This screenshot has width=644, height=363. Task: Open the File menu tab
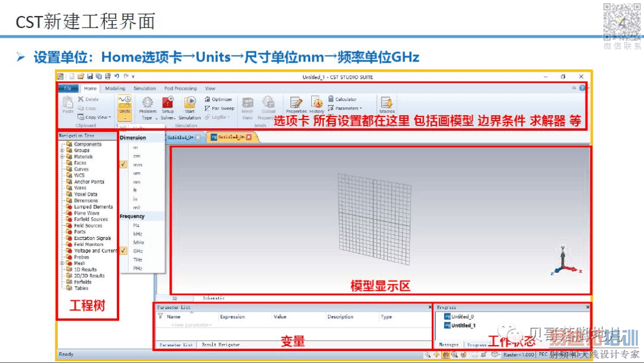(x=68, y=88)
